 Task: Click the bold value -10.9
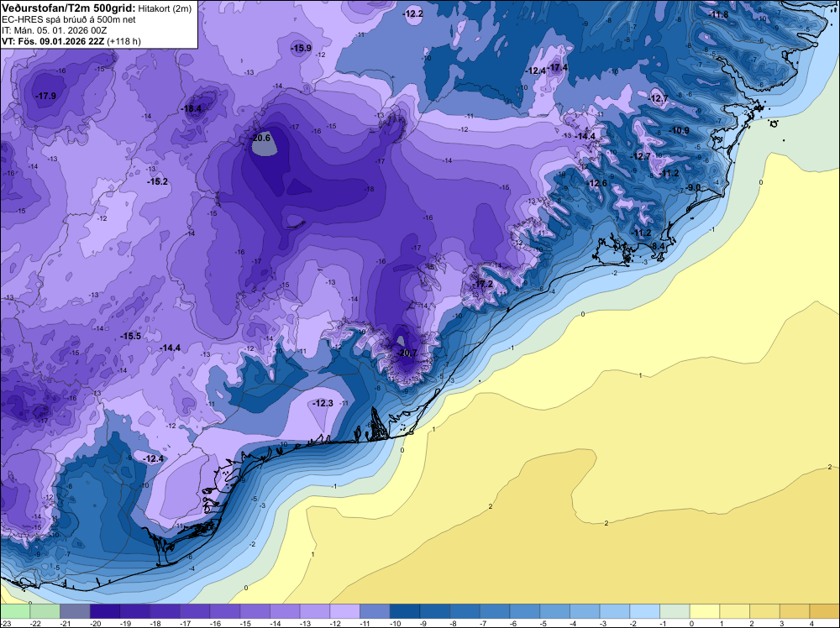tap(680, 131)
